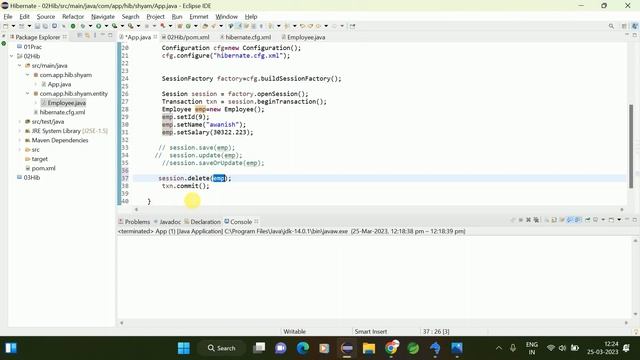Click the Save All toolbar icon
Viewport: 640px width, 360px height.
[46, 26]
